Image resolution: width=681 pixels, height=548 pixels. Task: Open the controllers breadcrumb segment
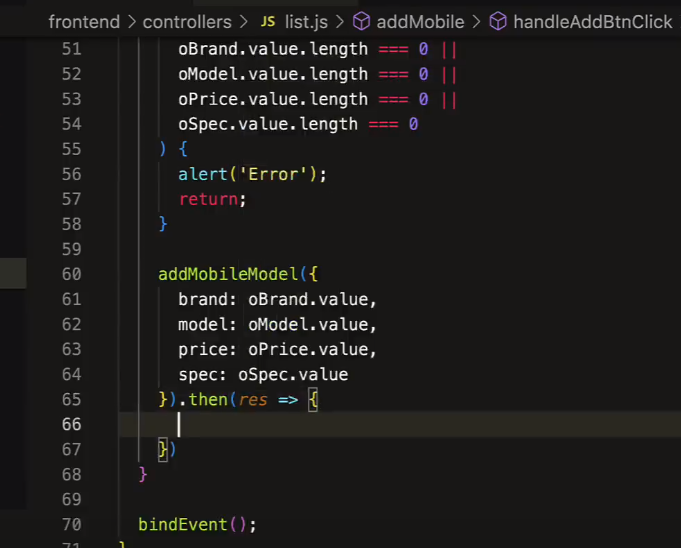187,22
